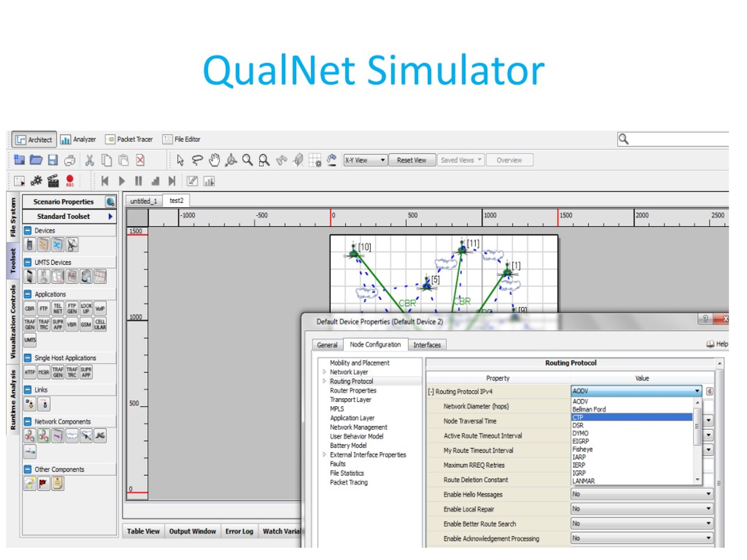Click the New scenario icon in toolbar
Screen dimensions: 747x560
[19, 160]
